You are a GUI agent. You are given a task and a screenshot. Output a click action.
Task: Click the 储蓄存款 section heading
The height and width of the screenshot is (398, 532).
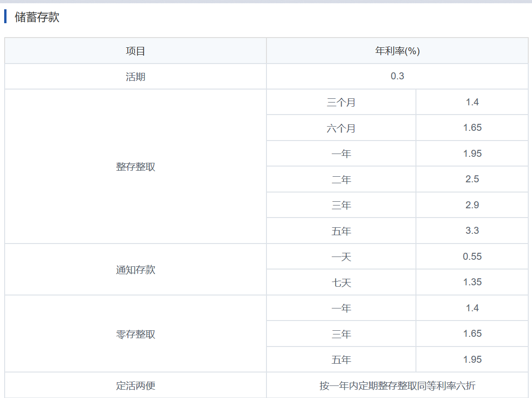click(x=37, y=17)
